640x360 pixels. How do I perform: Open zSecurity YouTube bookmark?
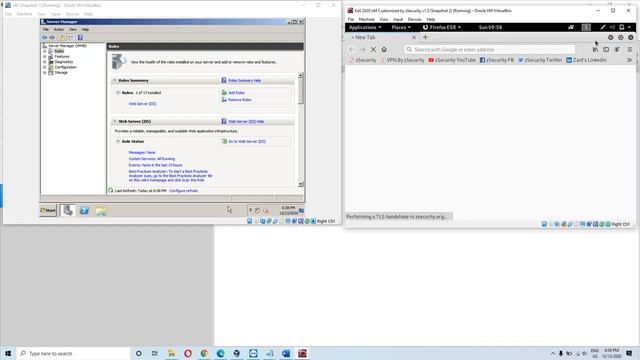click(452, 60)
